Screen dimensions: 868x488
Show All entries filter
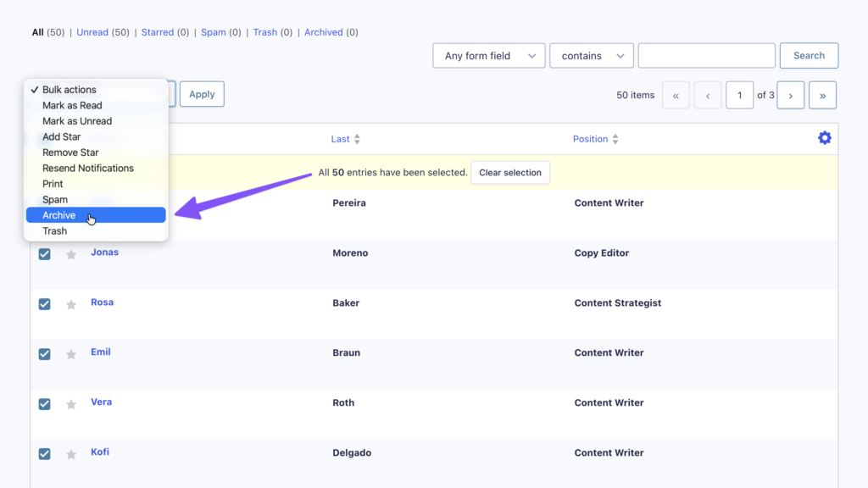click(x=37, y=32)
